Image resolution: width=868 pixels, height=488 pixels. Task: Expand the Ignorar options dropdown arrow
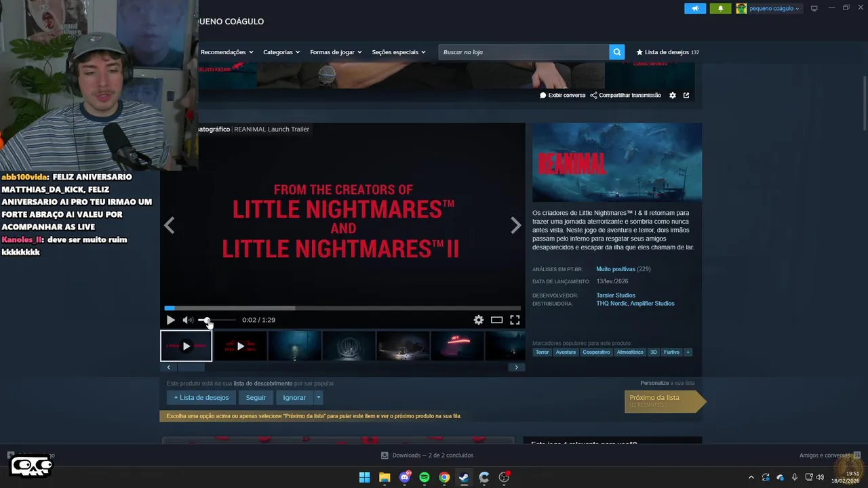point(318,398)
